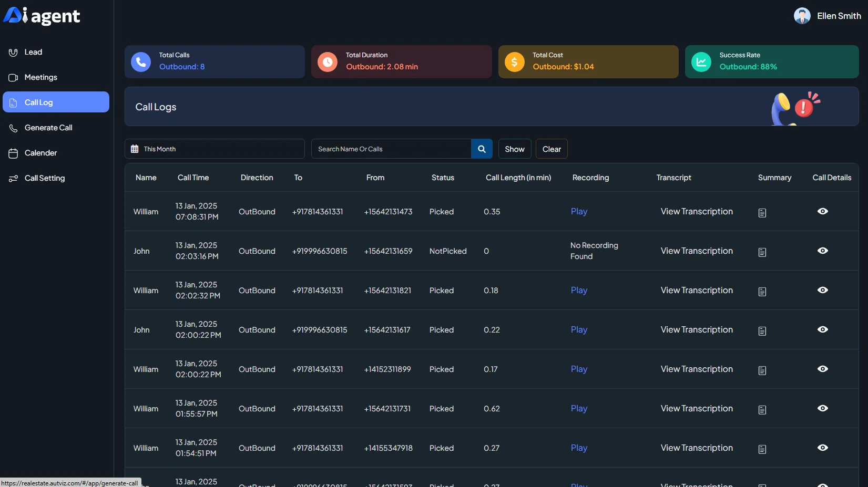
Task: Click the Status column header
Action: click(443, 178)
